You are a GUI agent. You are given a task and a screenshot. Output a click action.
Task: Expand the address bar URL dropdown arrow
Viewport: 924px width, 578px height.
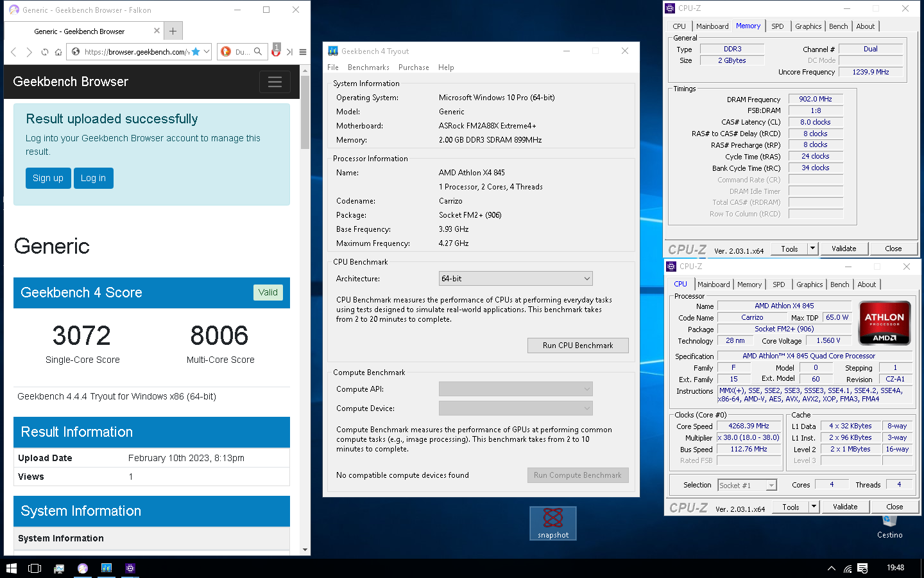click(x=207, y=52)
